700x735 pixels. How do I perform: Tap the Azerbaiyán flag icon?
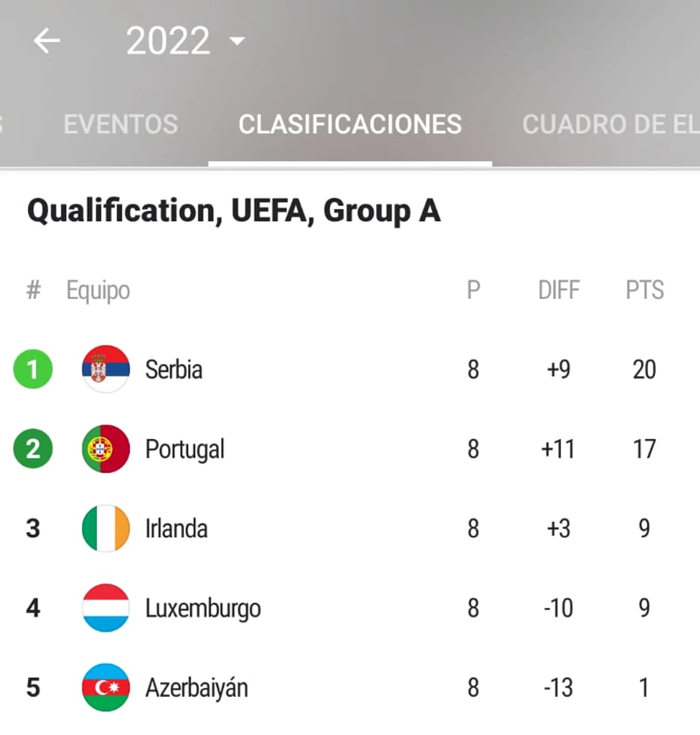point(105,687)
